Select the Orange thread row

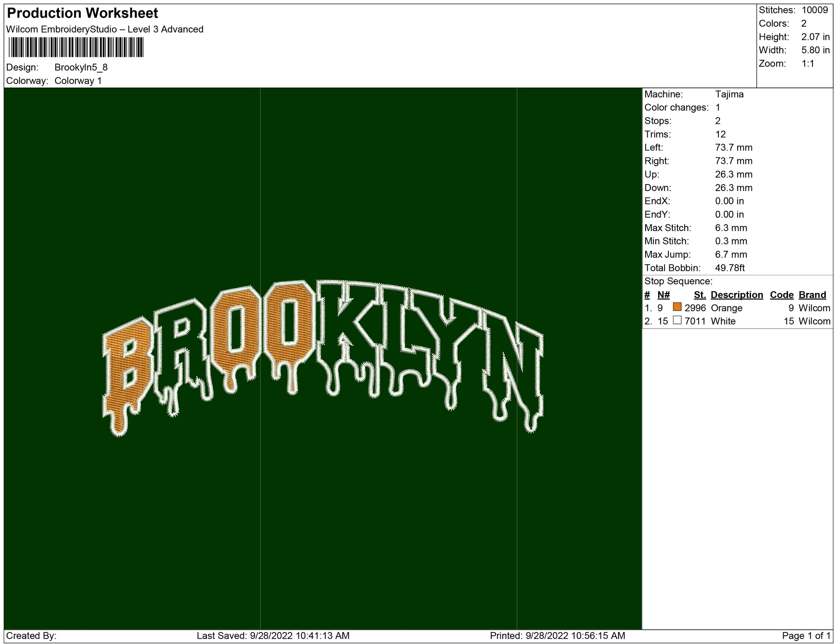click(x=726, y=308)
